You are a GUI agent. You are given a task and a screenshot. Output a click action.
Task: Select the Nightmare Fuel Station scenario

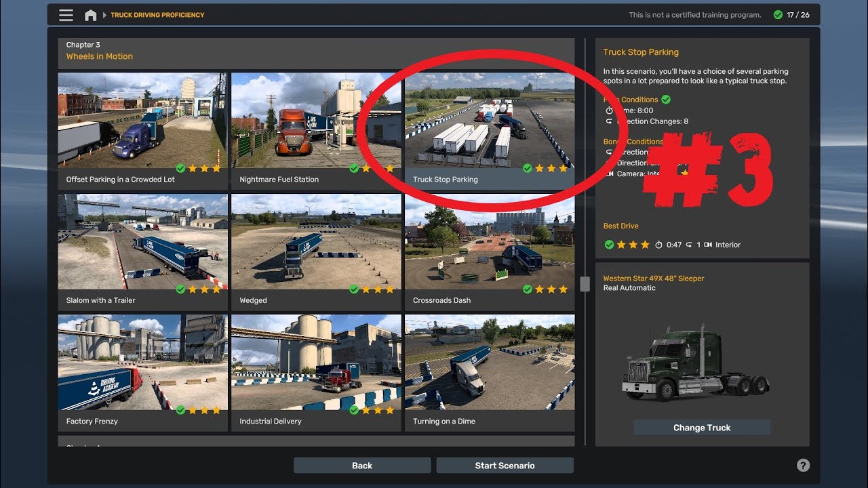click(316, 131)
